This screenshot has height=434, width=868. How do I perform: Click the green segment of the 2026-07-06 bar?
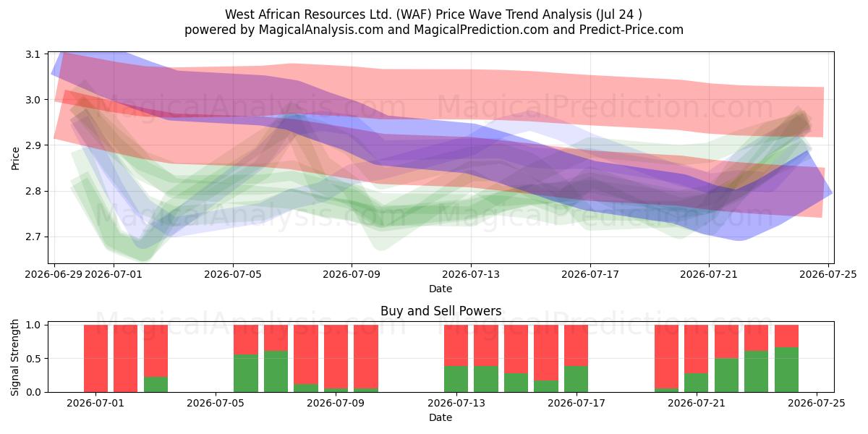coord(246,373)
